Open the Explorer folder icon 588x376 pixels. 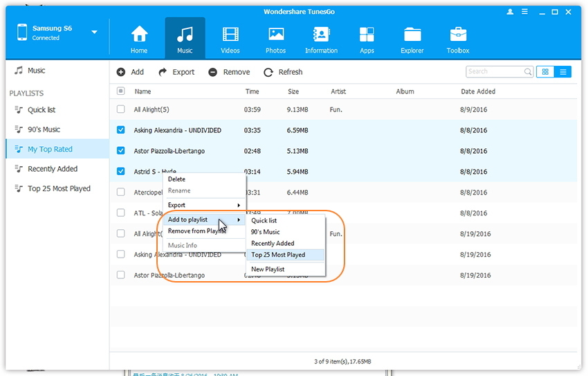(x=412, y=35)
